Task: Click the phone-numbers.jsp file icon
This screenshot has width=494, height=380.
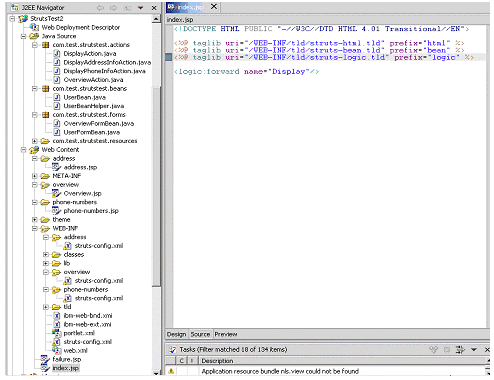Action: (57, 211)
